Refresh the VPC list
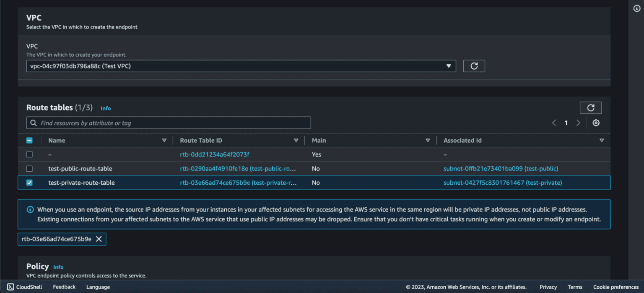The height and width of the screenshot is (293, 644). (x=474, y=66)
